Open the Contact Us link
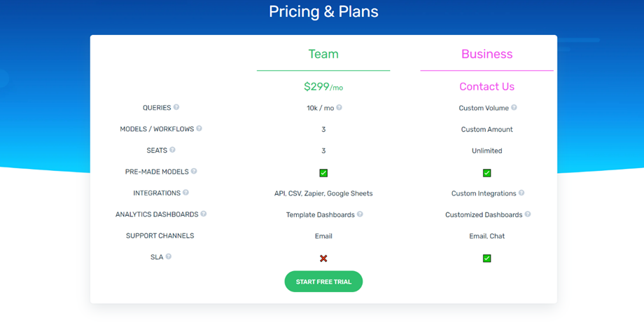644x330 pixels. click(487, 86)
